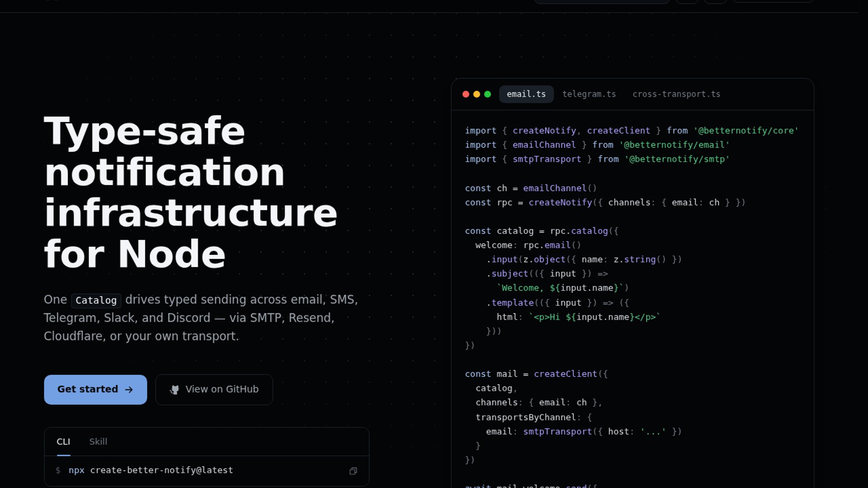Switch to the Skill tab
The width and height of the screenshot is (868, 488).
click(x=98, y=441)
